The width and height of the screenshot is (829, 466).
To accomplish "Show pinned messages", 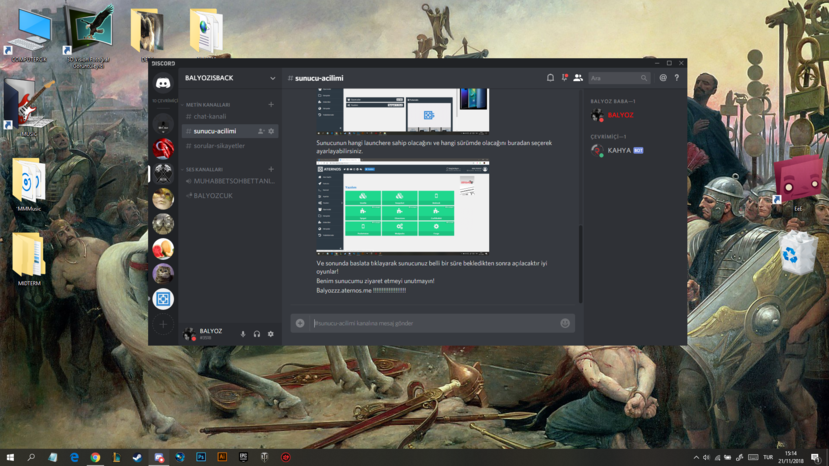I will point(564,78).
